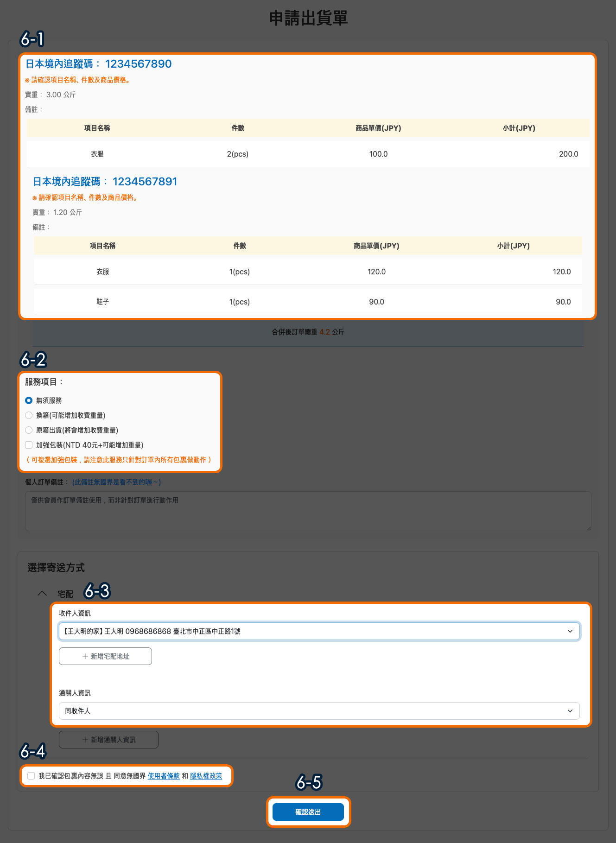This screenshot has width=616, height=843.
Task: Collapse the 宅配 section chevron
Action: (42, 593)
